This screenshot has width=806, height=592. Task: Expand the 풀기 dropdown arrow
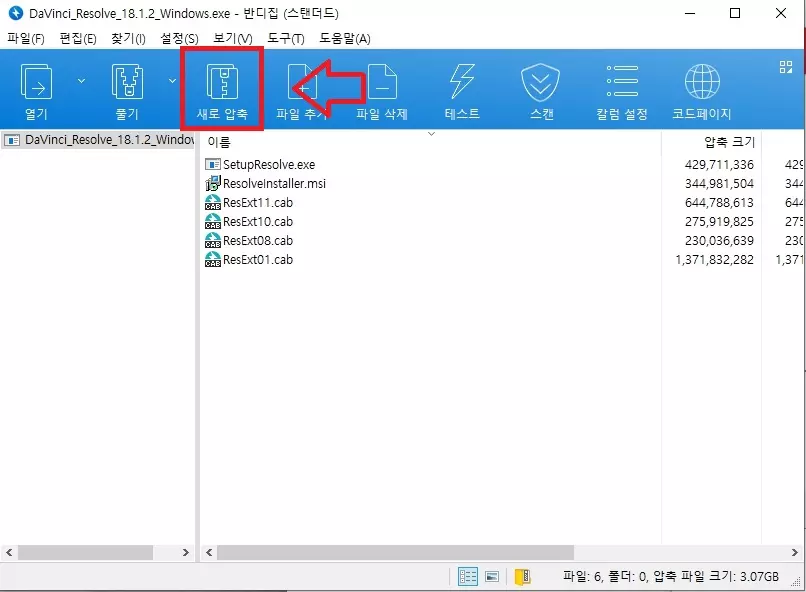[172, 81]
